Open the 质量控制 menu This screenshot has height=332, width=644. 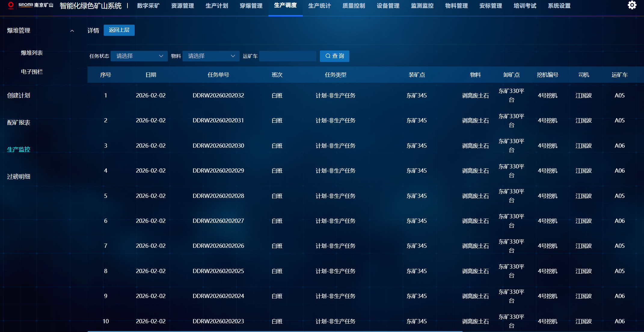coord(354,6)
